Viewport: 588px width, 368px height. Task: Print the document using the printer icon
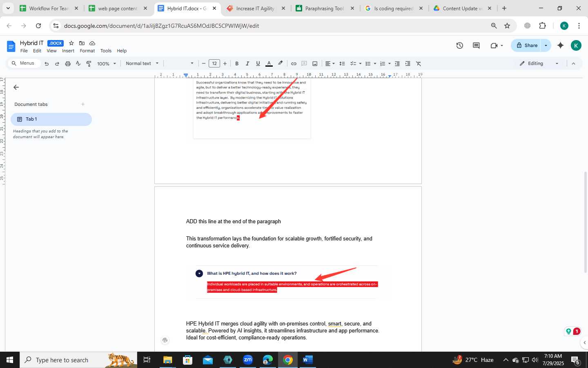coord(68,63)
